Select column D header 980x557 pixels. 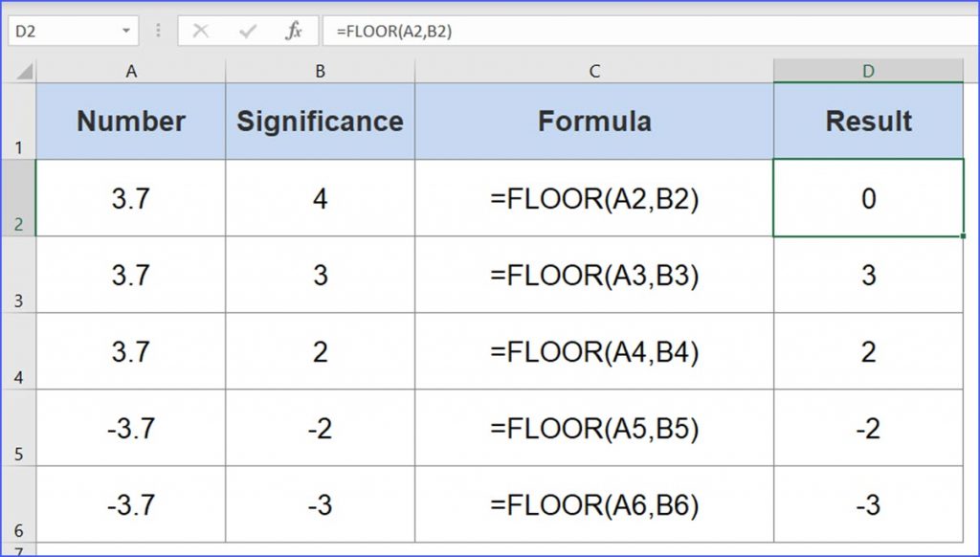868,70
